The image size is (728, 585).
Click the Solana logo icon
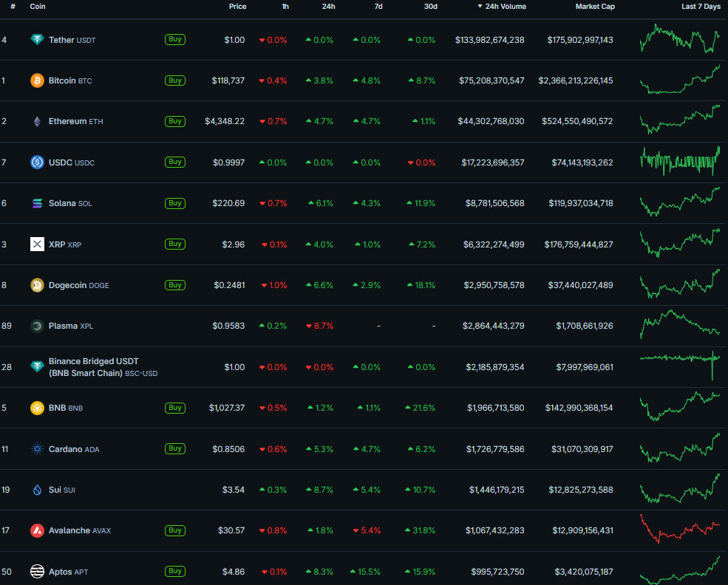pos(37,203)
